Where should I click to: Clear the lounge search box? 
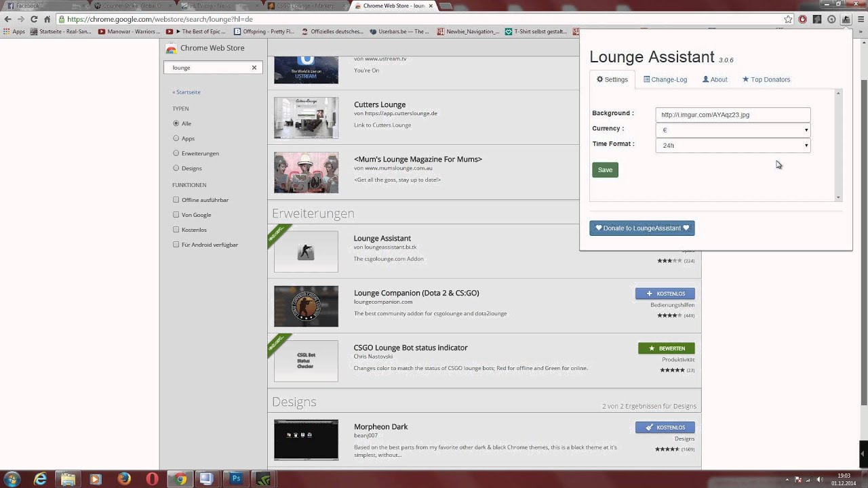[254, 68]
